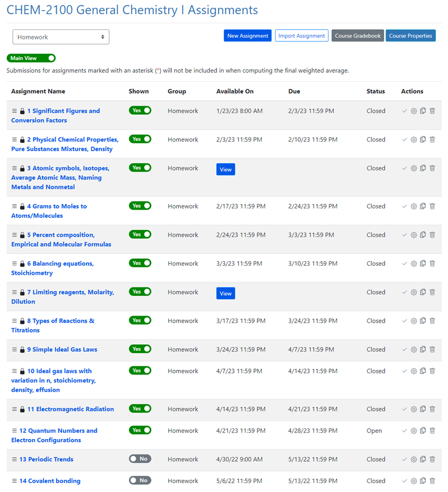Image resolution: width=448 pixels, height=492 pixels.
Task: Toggle Shown switch for 2 Physical Chemical Properties
Action: tap(140, 140)
